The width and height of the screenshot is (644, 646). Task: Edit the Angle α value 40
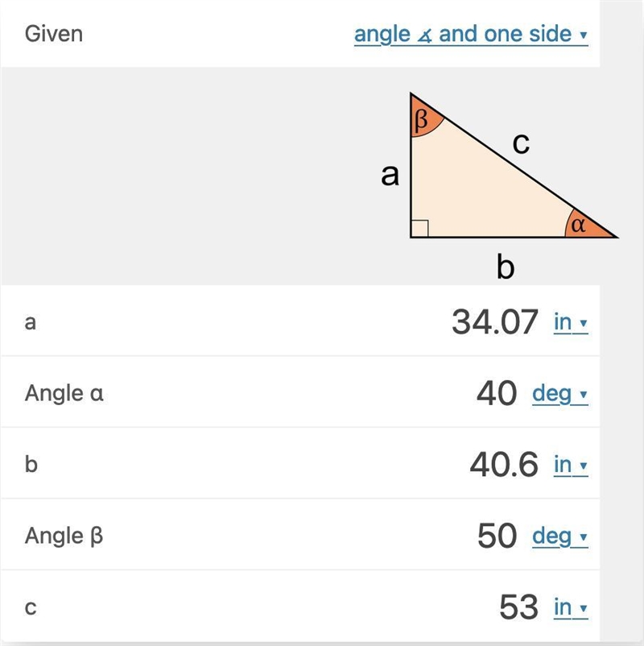[497, 393]
